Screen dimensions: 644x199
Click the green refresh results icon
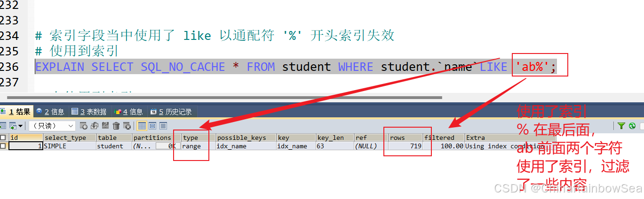[x=632, y=126]
